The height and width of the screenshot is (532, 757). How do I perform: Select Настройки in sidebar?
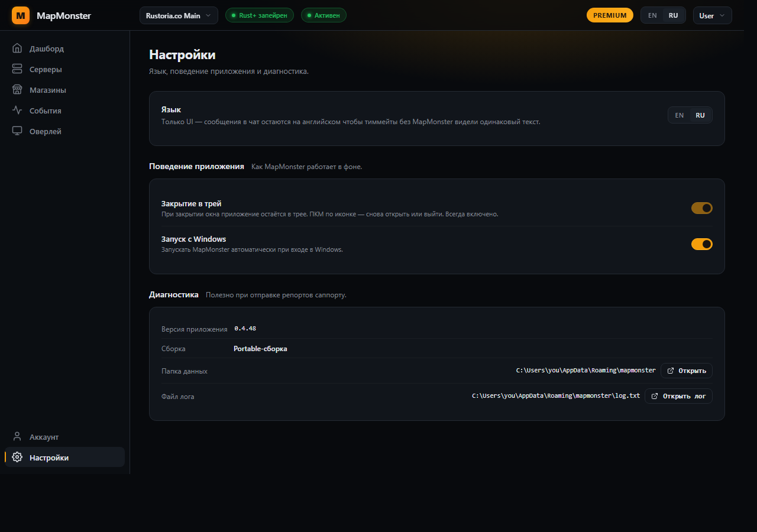[x=65, y=458]
